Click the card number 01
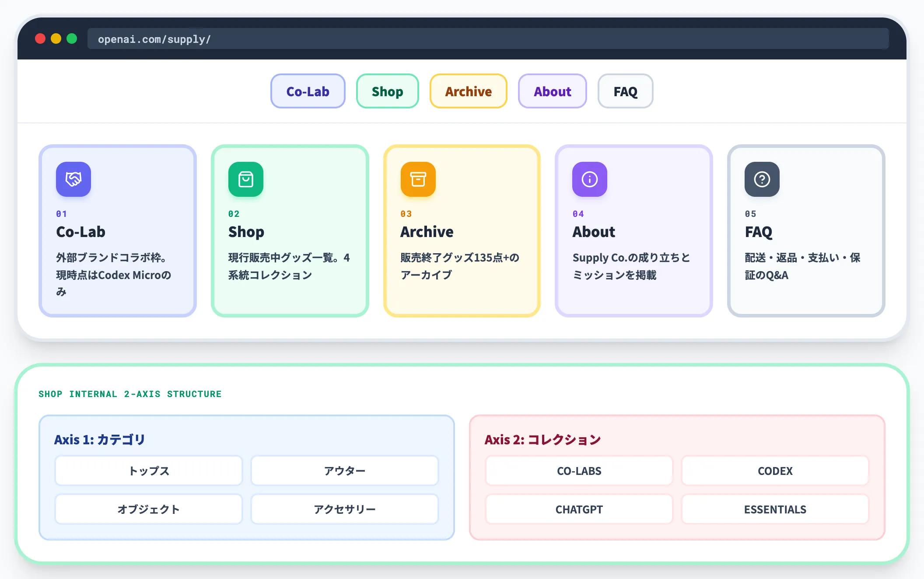Image resolution: width=924 pixels, height=579 pixels. pyautogui.click(x=62, y=214)
